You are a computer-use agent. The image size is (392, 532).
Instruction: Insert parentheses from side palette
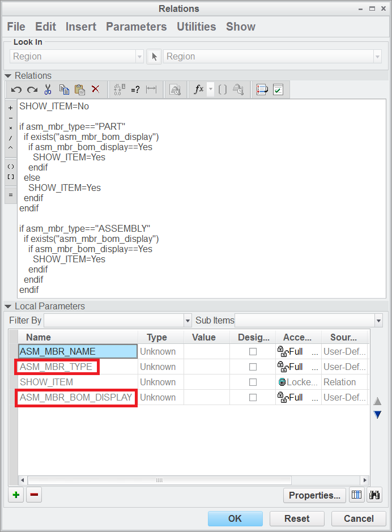tap(11, 167)
